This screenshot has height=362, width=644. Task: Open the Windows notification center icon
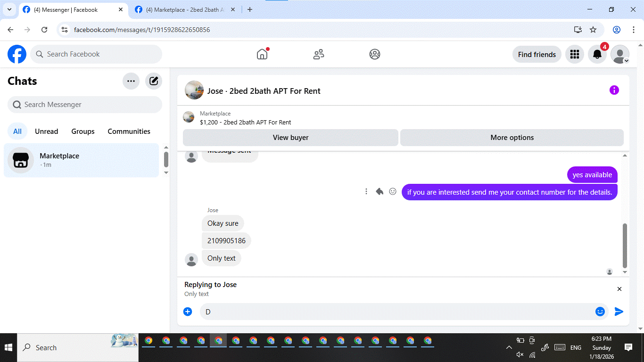click(628, 347)
